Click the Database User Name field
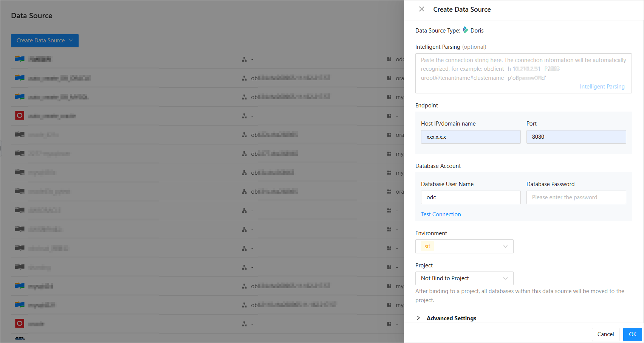Viewport: 644px width, 343px height. coord(471,197)
